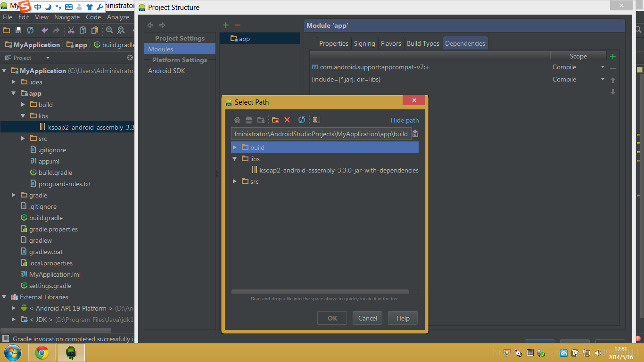Select proguard-rules.txt in project tree
Image resolution: width=644 pixels, height=362 pixels.
[65, 184]
